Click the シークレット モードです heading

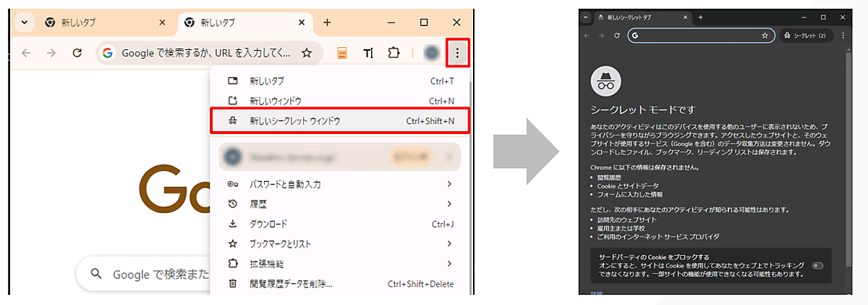[643, 109]
